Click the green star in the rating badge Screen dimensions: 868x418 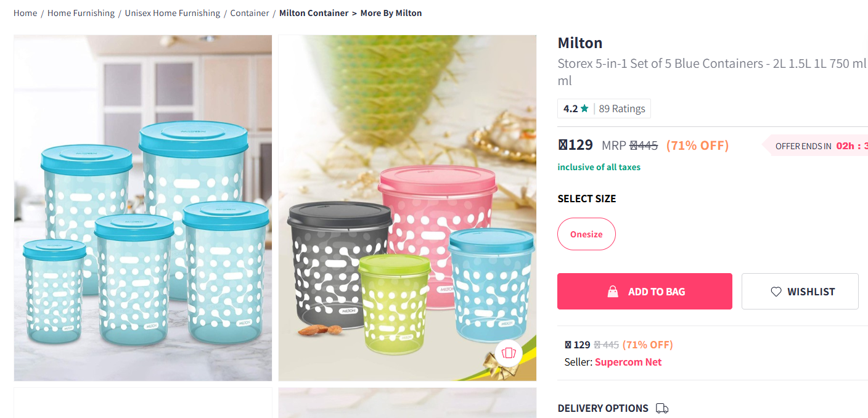[584, 109]
